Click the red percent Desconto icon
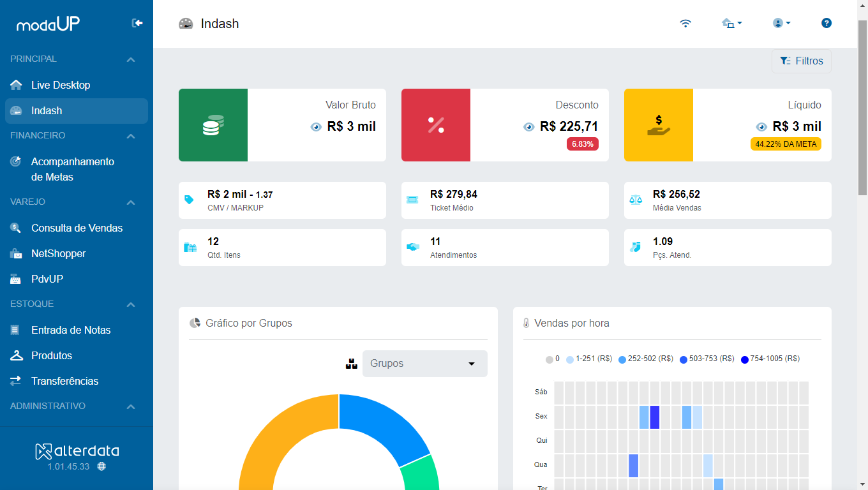The image size is (868, 490). tap(436, 125)
